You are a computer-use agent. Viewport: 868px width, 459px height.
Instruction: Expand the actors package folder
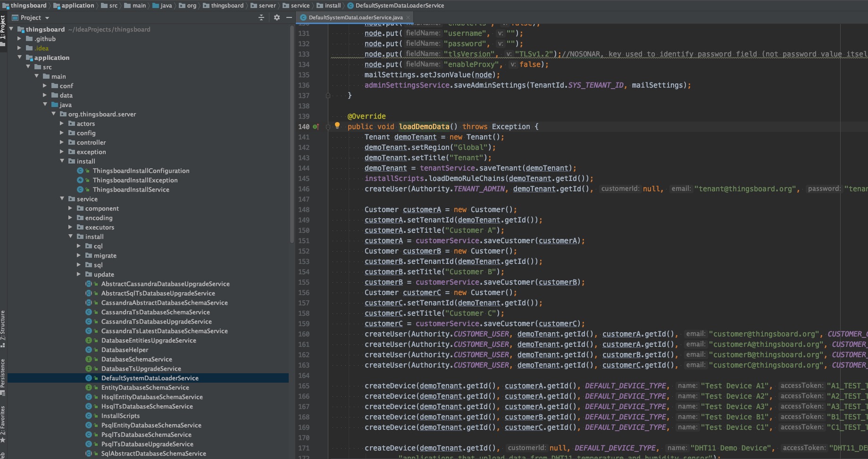pyautogui.click(x=62, y=123)
